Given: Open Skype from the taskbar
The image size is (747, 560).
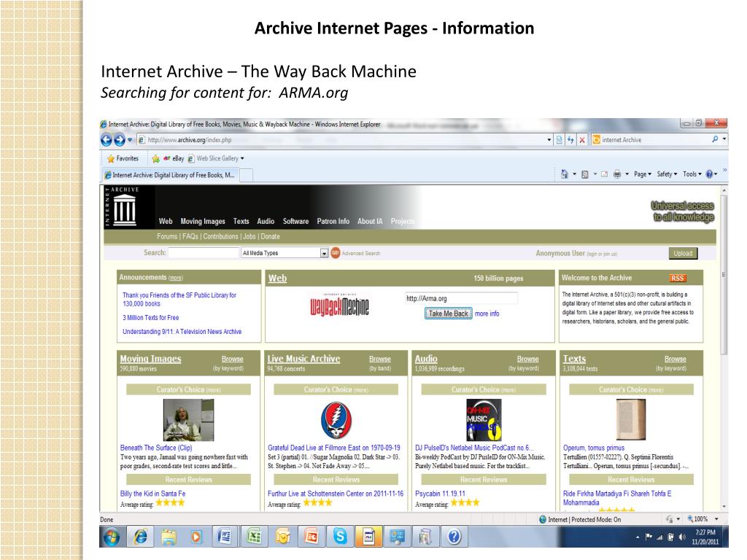Looking at the screenshot, I should pyautogui.click(x=340, y=537).
